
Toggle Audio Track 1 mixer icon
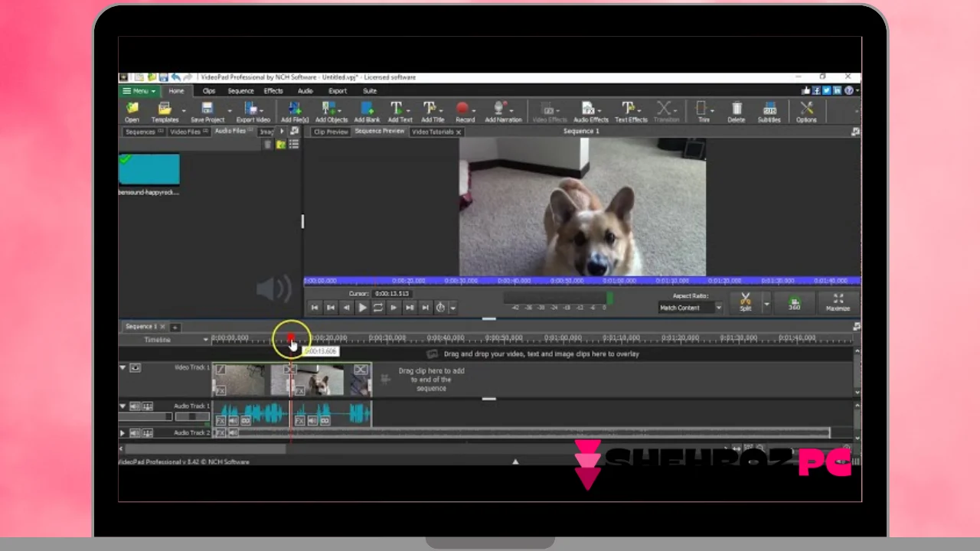(148, 406)
